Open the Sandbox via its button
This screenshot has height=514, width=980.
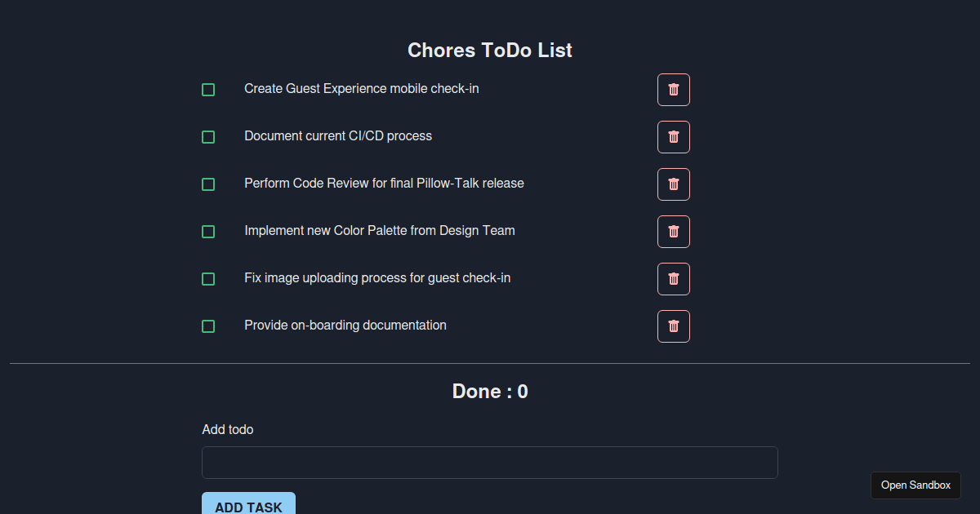tap(915, 485)
